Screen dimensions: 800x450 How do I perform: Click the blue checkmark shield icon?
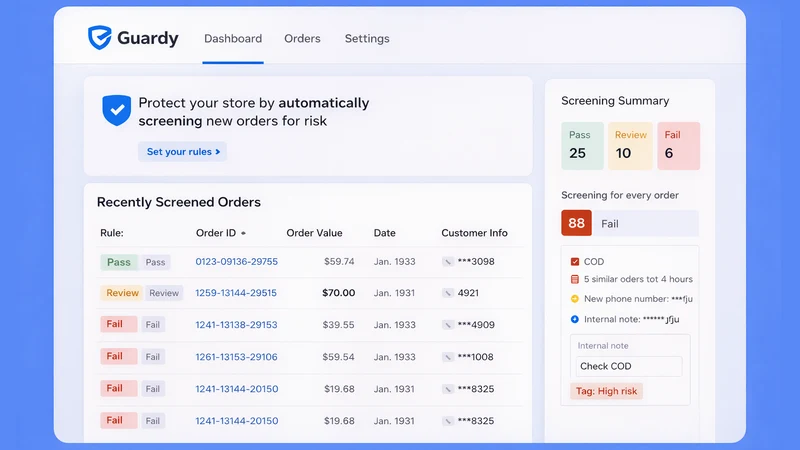coord(116,110)
